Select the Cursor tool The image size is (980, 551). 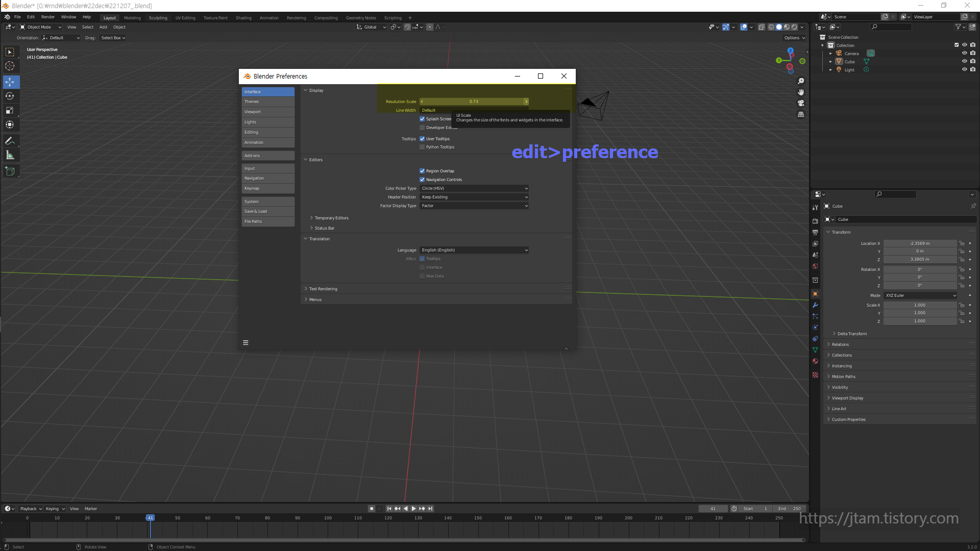pyautogui.click(x=10, y=66)
